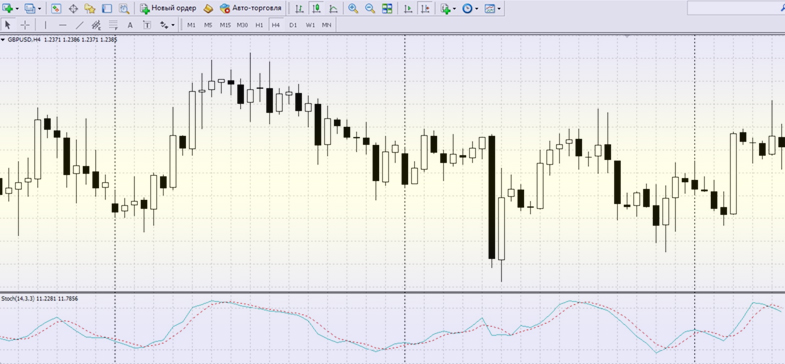Switch chart to candlestick mode
The height and width of the screenshot is (364, 785).
click(316, 9)
